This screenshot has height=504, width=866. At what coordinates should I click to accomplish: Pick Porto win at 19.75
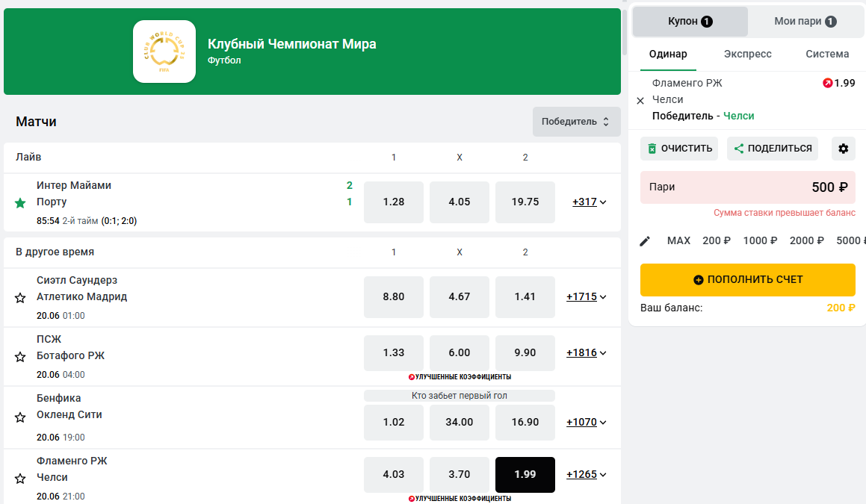point(525,202)
